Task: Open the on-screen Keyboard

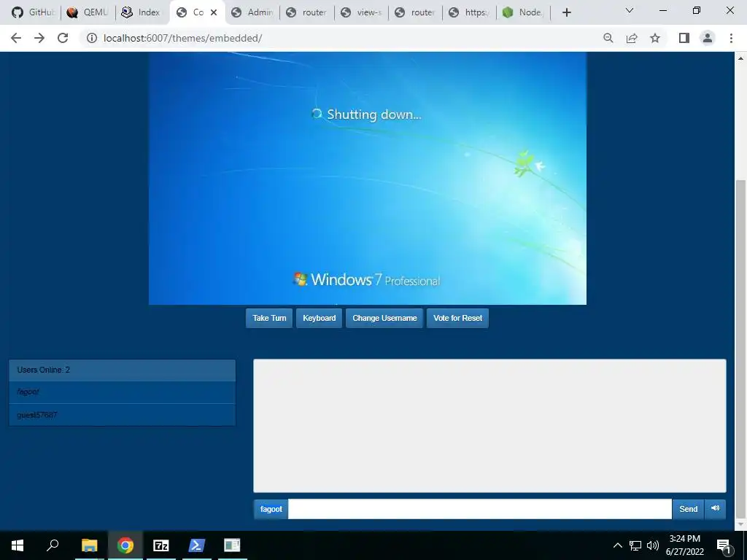Action: point(320,318)
